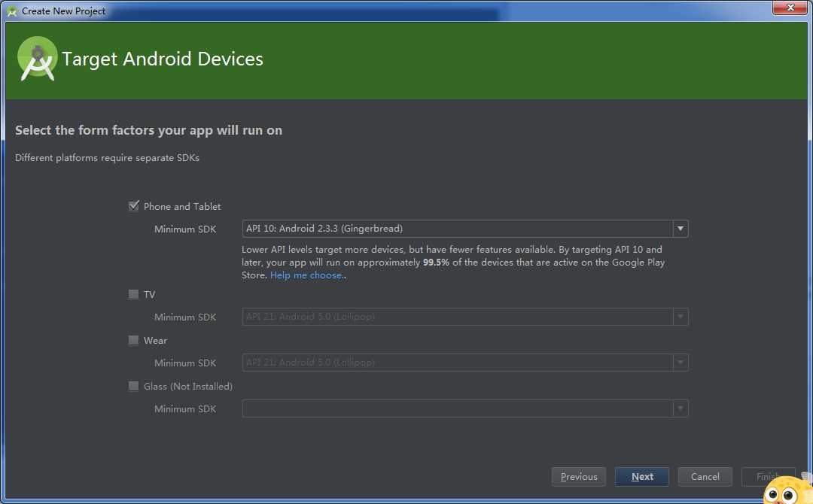Enable the TV form factor checkbox
The width and height of the screenshot is (813, 504).
pyautogui.click(x=134, y=294)
